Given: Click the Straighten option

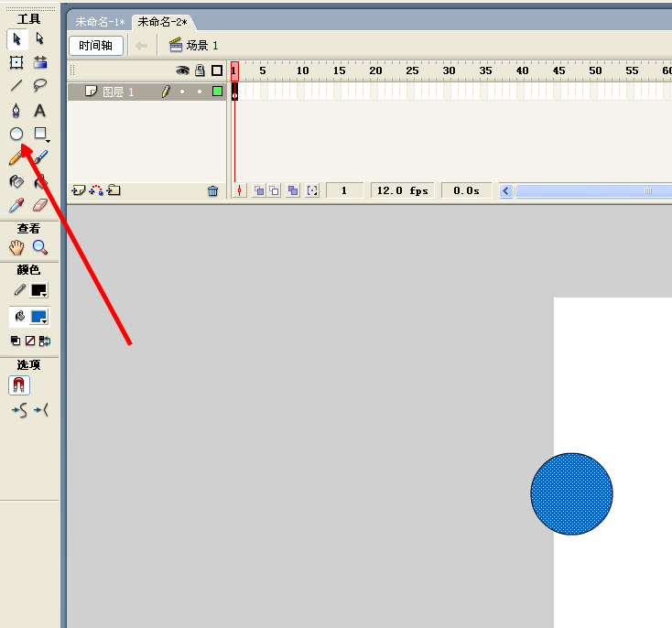Looking at the screenshot, I should click(x=41, y=410).
